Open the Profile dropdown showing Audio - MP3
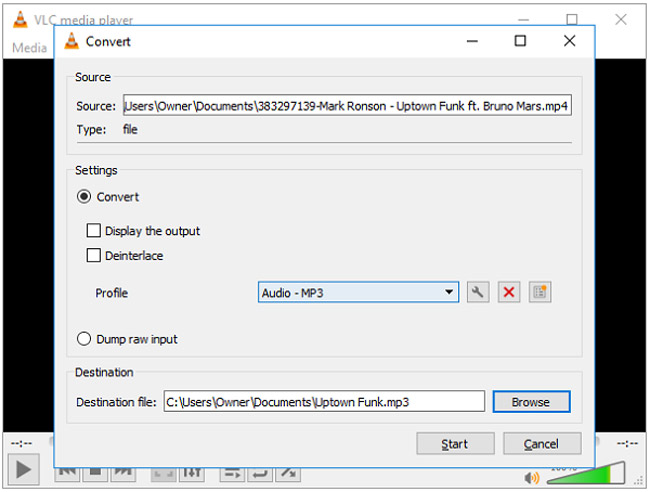Viewport: 650px width, 492px height. [x=358, y=292]
